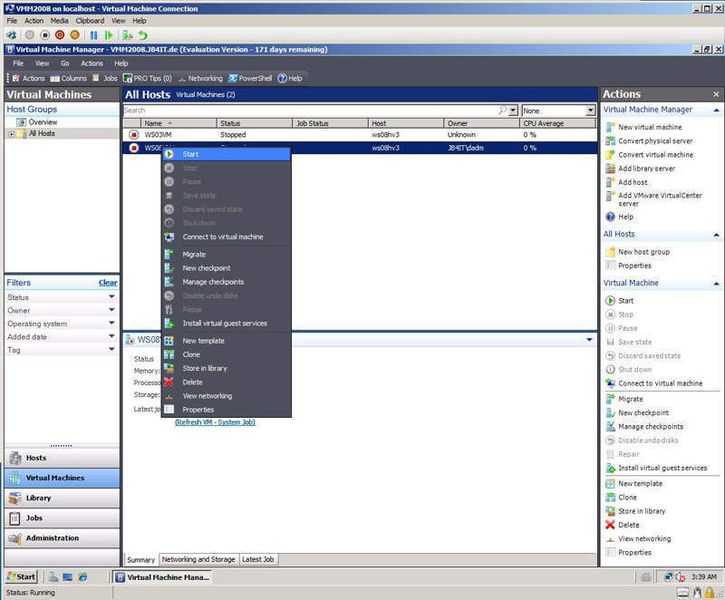Screen dimensions: 725x600
Task: Choose New template in context menu
Action: point(226,341)
